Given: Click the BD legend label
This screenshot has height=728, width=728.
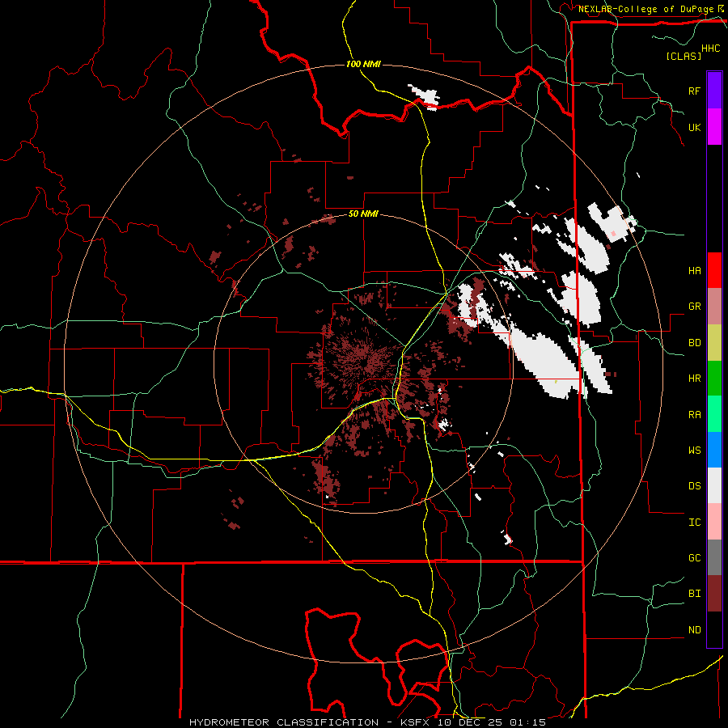Looking at the screenshot, I should (x=694, y=343).
